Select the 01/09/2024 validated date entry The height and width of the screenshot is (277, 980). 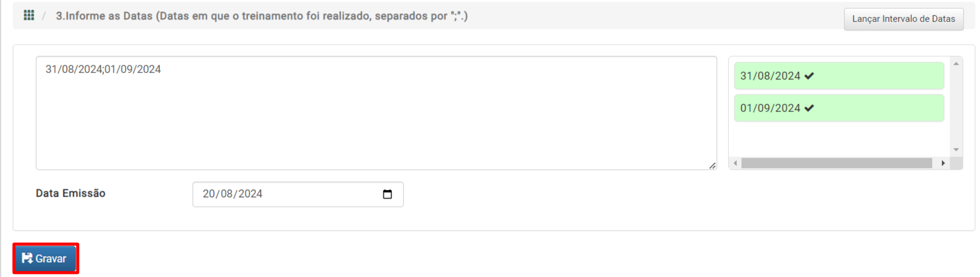click(839, 108)
